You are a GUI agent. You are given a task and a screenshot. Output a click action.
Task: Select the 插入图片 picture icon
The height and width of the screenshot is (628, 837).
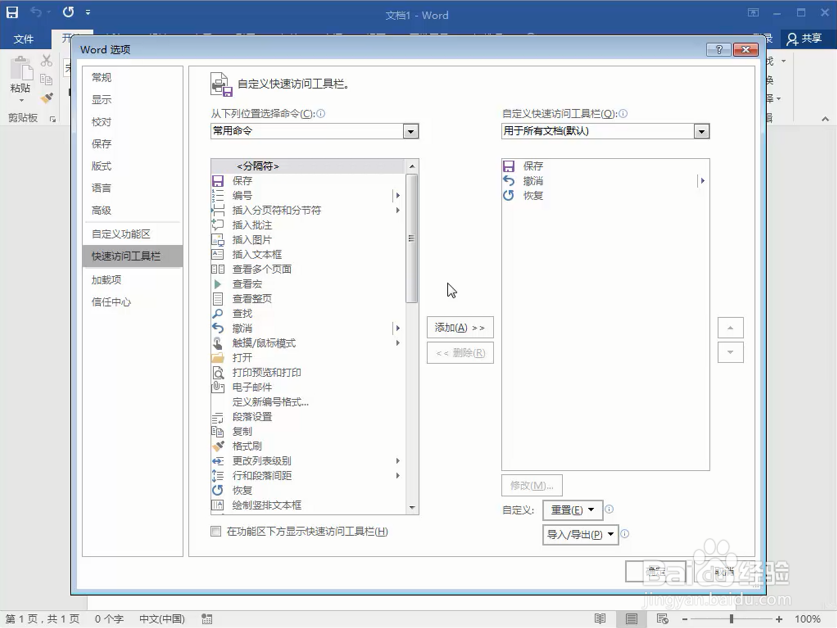pyautogui.click(x=218, y=240)
